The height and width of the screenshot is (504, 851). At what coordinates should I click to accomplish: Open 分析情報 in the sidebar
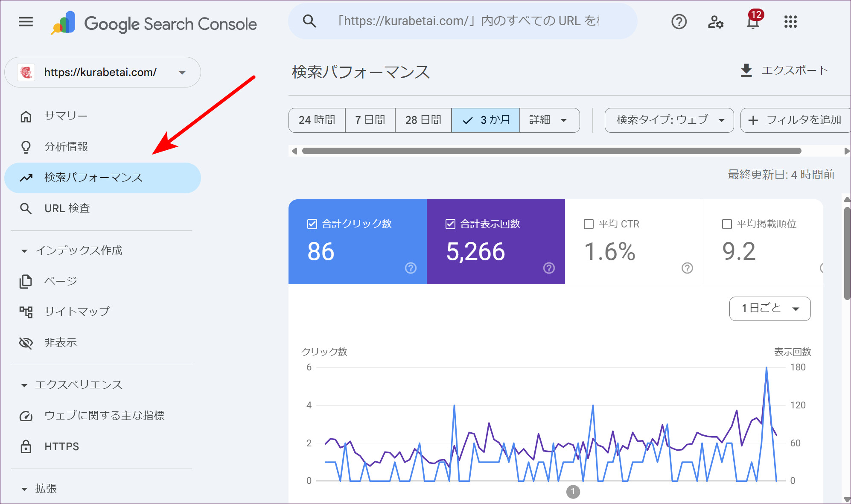(x=102, y=147)
